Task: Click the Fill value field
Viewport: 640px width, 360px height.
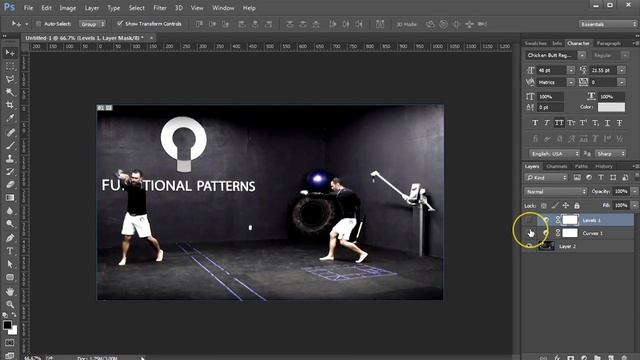Action: coord(620,205)
